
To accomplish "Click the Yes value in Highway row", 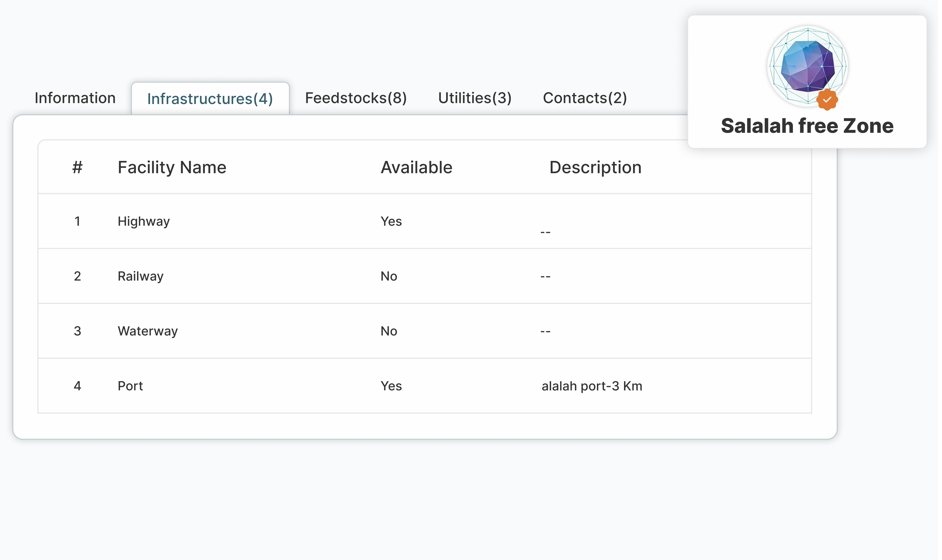I will tap(391, 221).
